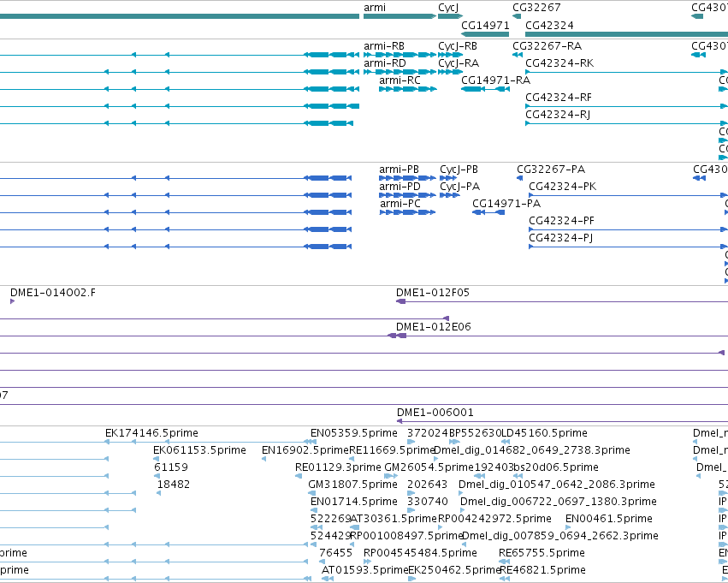Select the EK174146.5prime EST label
The image size is (728, 583).
[x=151, y=434]
